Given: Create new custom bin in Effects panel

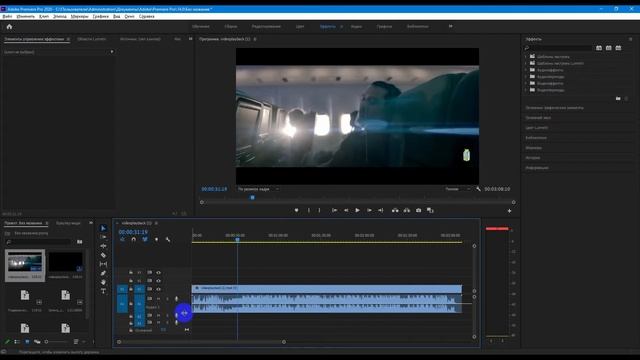Looking at the screenshot, I should click(x=618, y=98).
